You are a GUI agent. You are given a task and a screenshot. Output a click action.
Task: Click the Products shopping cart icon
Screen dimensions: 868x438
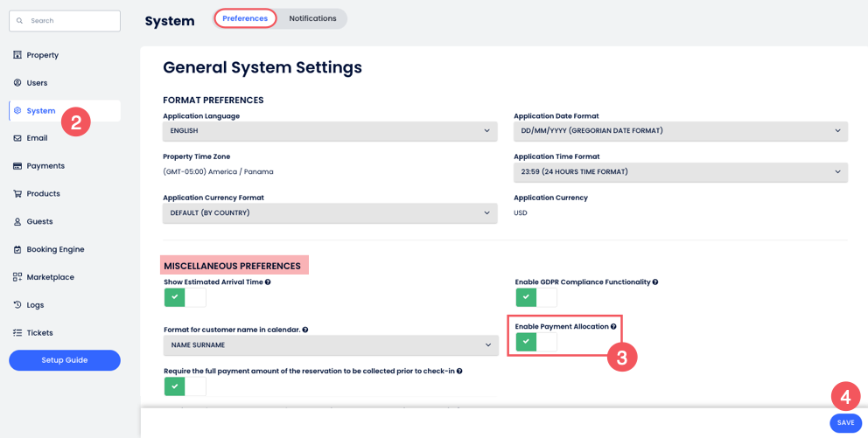[x=17, y=194]
